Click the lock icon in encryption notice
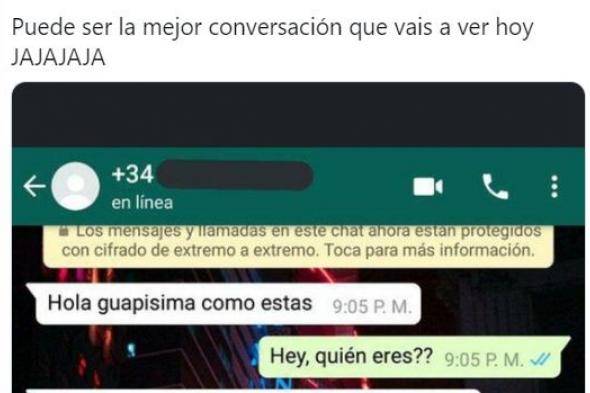The width and height of the screenshot is (590, 393). 64,231
